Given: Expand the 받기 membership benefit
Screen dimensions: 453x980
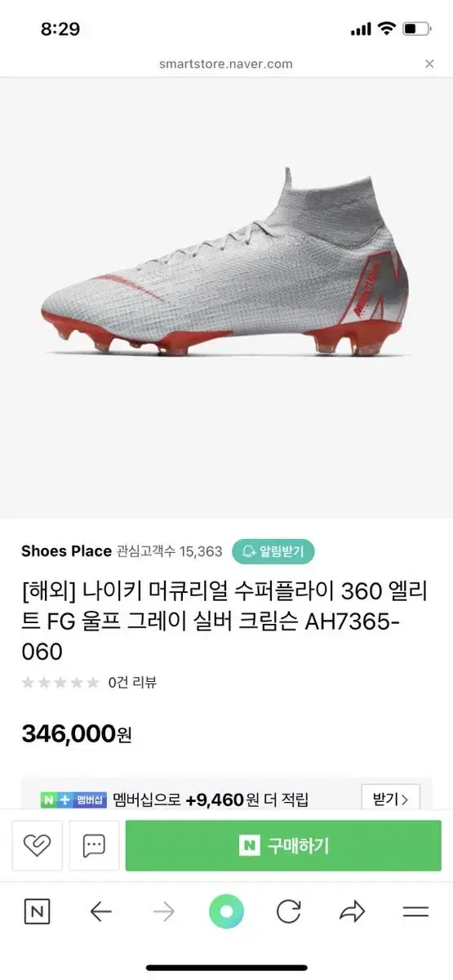Looking at the screenshot, I should [390, 800].
